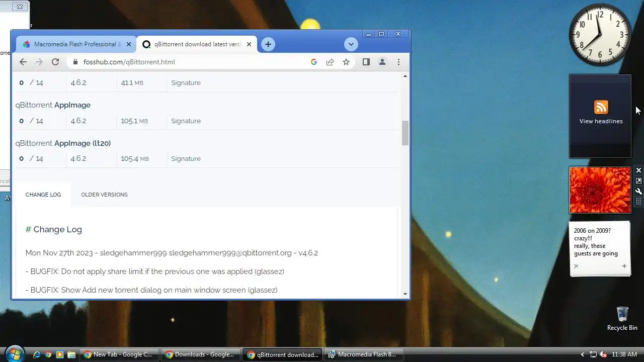Viewport: 644px width, 362px height.
Task: Open slideshow gadget options wrench
Action: pyautogui.click(x=638, y=192)
